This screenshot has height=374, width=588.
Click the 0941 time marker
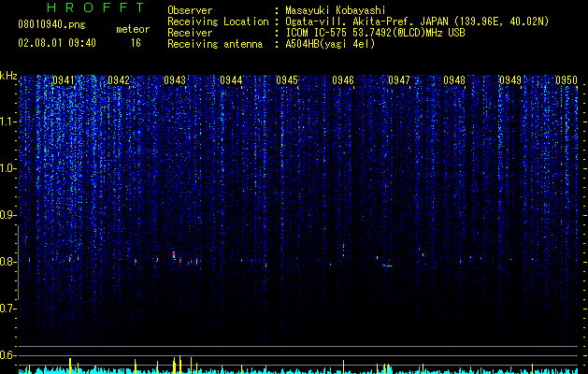[x=64, y=80]
